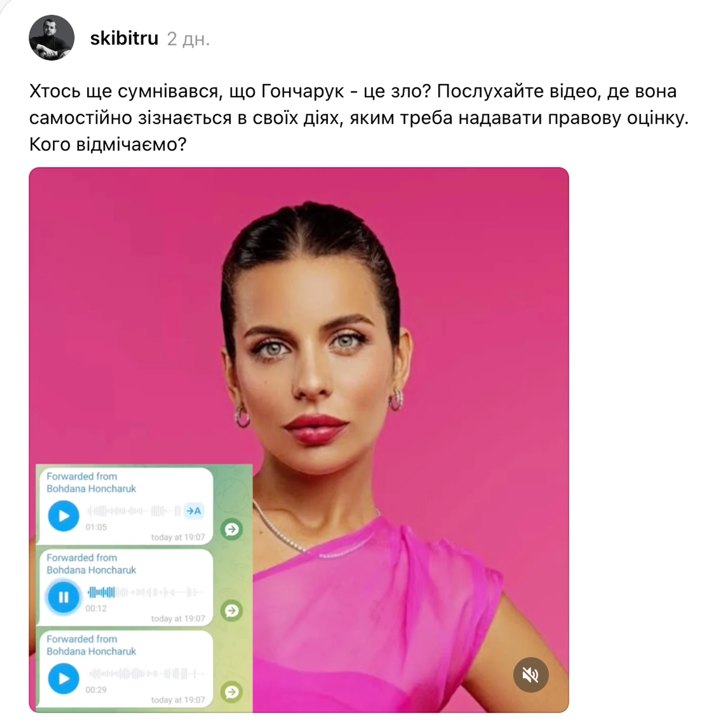Click the "2 дн." post timestamp
Screen dimensions: 715x728
[188, 39]
